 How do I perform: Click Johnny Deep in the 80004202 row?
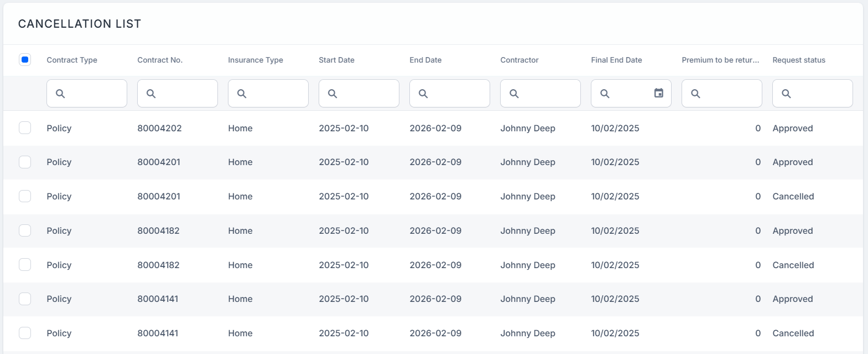tap(527, 128)
